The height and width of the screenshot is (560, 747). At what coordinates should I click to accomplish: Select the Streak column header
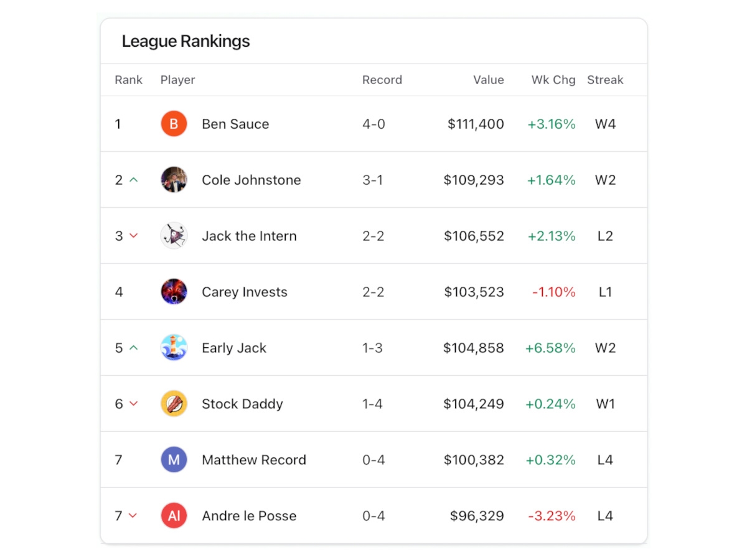pyautogui.click(x=605, y=80)
